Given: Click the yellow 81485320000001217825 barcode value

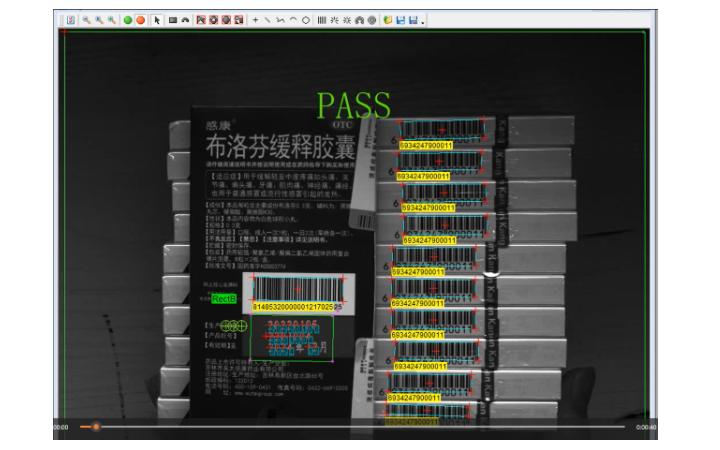Looking at the screenshot, I should [292, 307].
